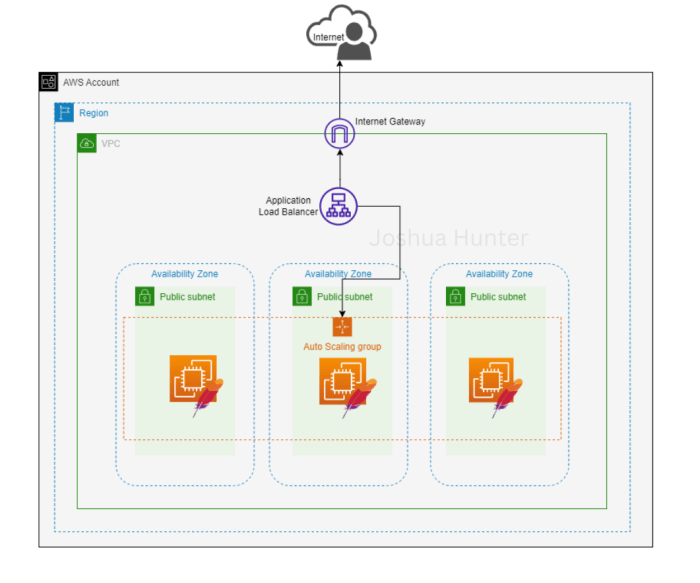Click lock icon of right Public subnet
The width and height of the screenshot is (700, 583).
[455, 296]
